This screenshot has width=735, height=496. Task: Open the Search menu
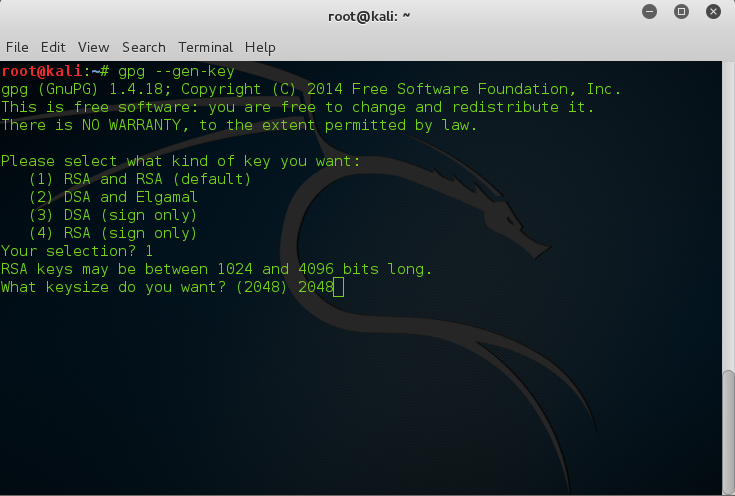pyautogui.click(x=143, y=47)
